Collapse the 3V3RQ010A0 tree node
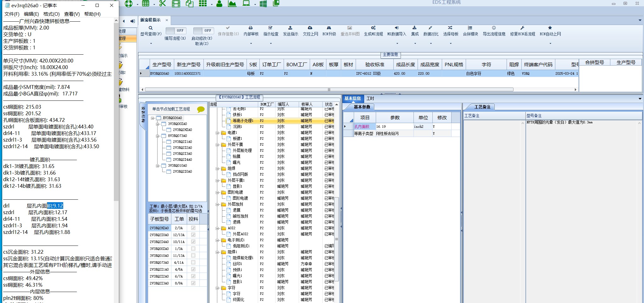The height and width of the screenshot is (303, 644). click(x=158, y=166)
